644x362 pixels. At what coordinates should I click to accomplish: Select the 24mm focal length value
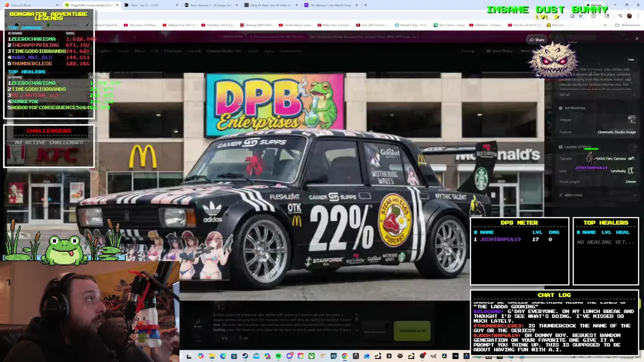tap(631, 182)
